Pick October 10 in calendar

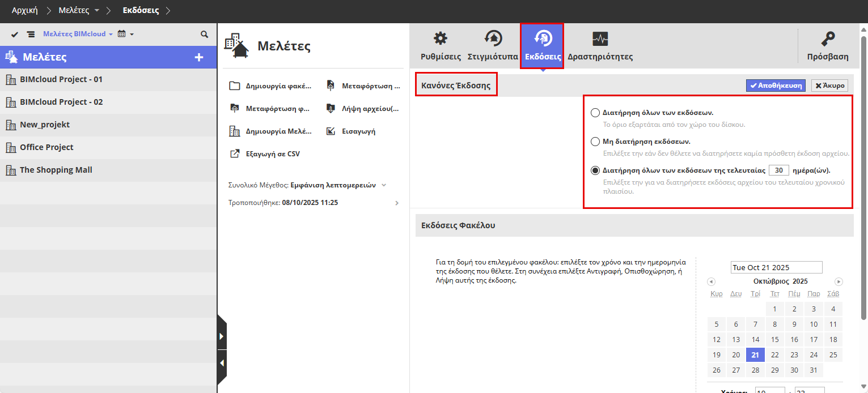pos(814,324)
